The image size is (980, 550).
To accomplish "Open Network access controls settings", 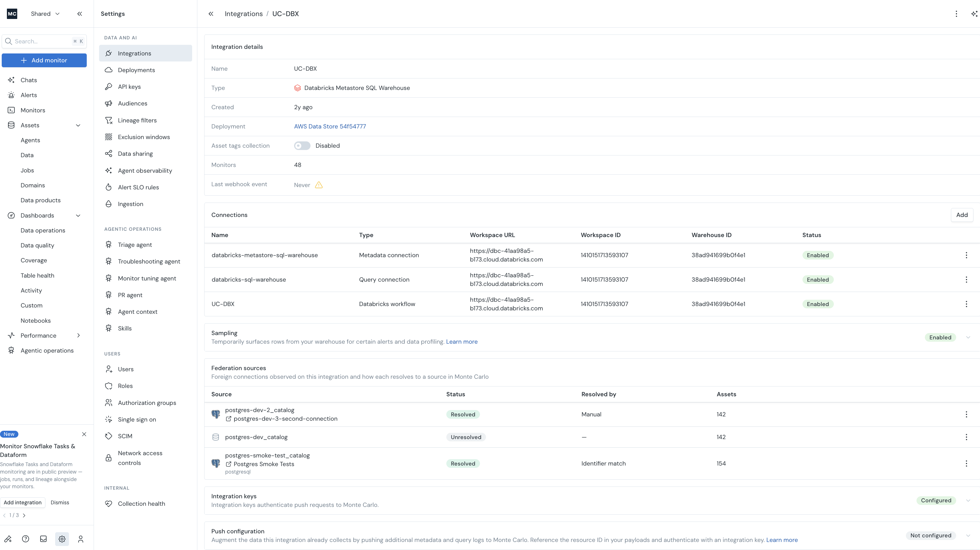I will pos(145,458).
